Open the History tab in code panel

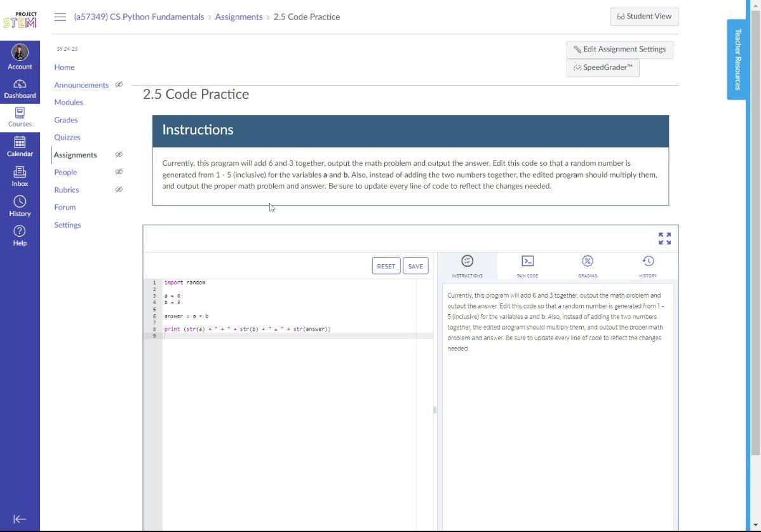[647, 266]
